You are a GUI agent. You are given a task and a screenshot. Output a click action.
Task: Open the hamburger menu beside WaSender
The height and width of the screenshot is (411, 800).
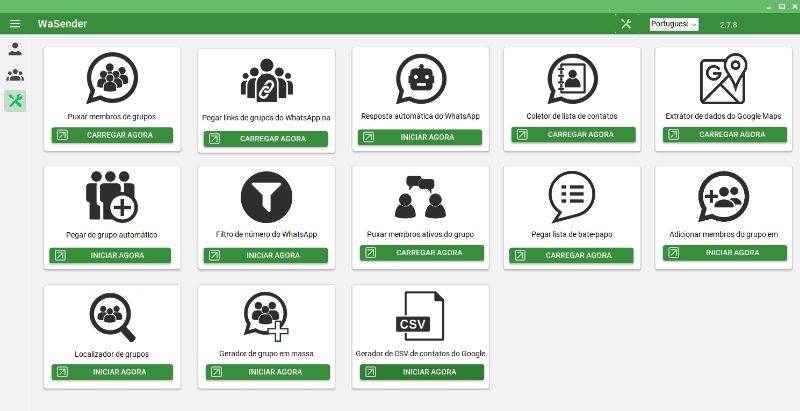point(15,24)
